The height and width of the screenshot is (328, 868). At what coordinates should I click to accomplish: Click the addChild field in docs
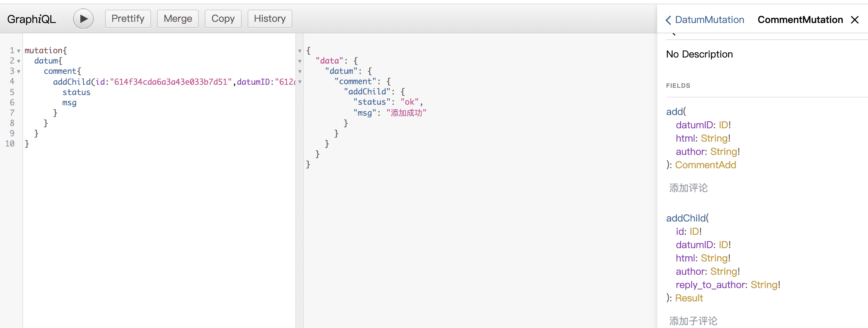[686, 218]
